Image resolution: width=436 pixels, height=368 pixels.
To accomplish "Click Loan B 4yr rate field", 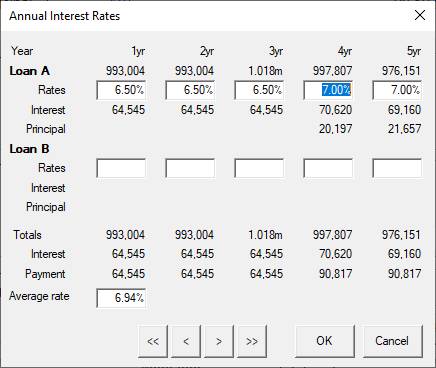I will coord(328,168).
